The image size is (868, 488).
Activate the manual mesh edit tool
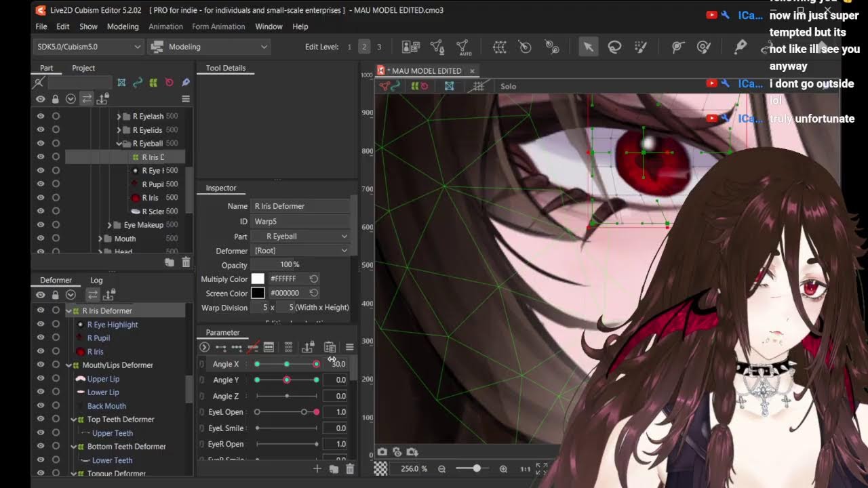pyautogui.click(x=437, y=47)
